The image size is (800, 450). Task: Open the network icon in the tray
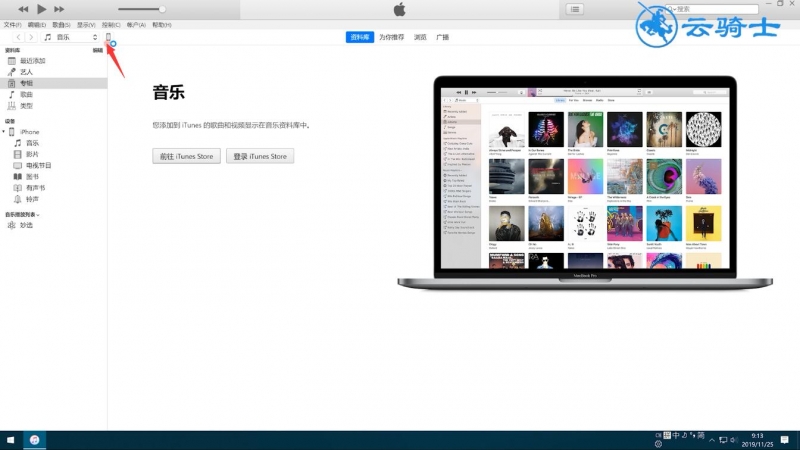[723, 440]
